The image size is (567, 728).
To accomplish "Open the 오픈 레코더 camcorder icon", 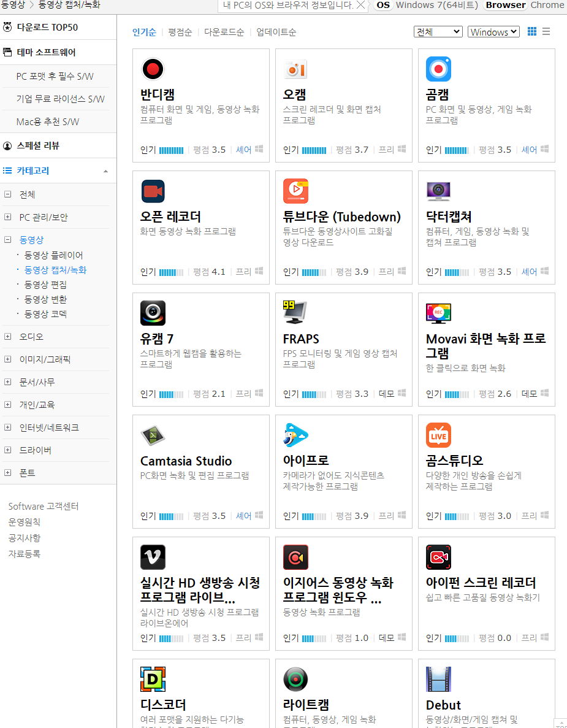I will [x=153, y=191].
